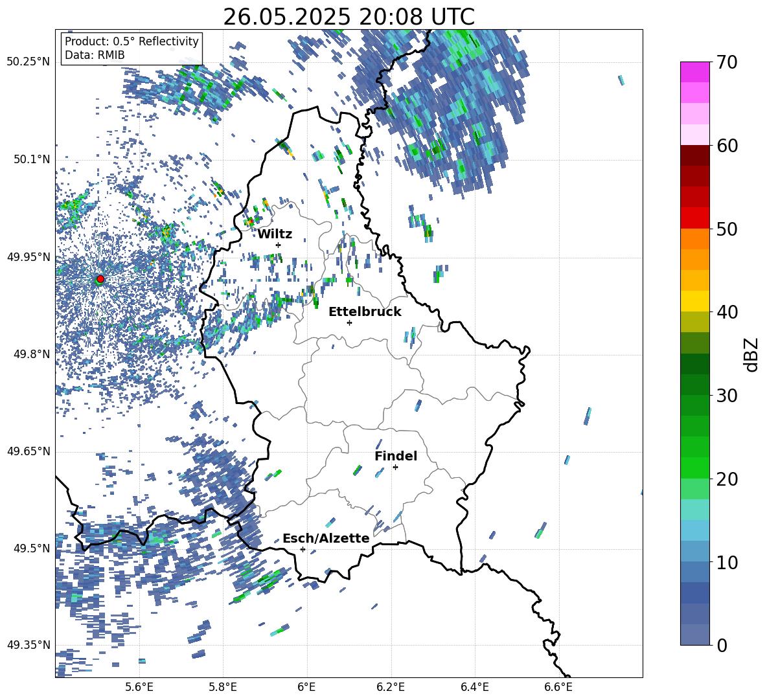Click the Esch/Alzette station cross marker
The image size is (767, 700).
pyautogui.click(x=303, y=549)
